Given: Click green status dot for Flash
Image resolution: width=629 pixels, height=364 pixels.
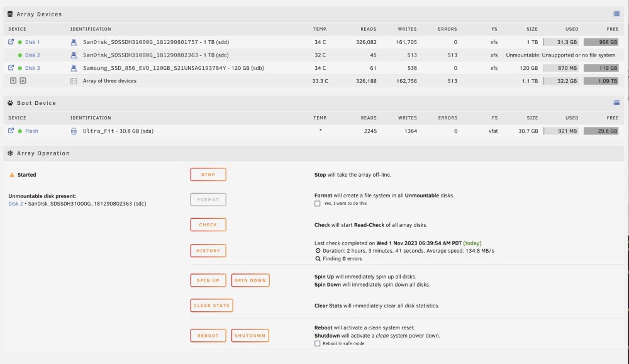Looking at the screenshot, I should [20, 131].
